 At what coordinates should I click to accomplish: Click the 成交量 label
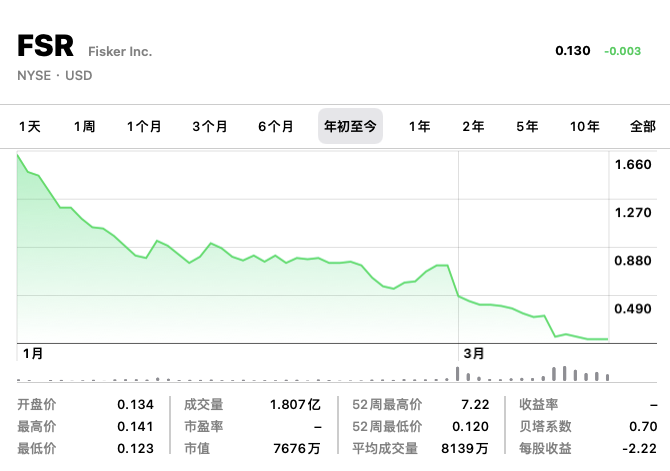(x=204, y=404)
